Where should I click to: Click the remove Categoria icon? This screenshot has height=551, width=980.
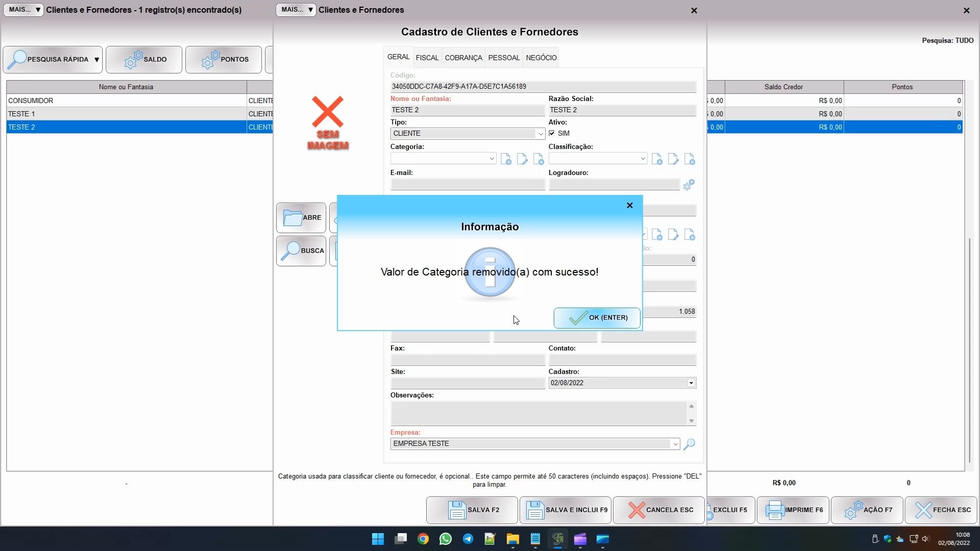(538, 159)
